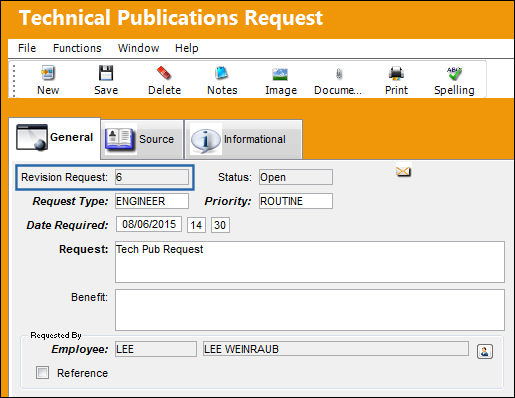Click the Image toolbar icon
The image size is (515, 398).
[280, 74]
